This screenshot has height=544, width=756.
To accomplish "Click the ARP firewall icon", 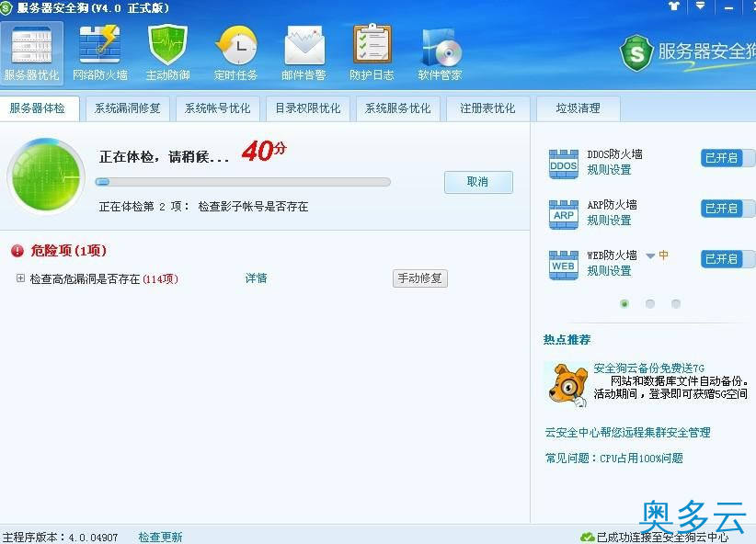I will coord(563,214).
